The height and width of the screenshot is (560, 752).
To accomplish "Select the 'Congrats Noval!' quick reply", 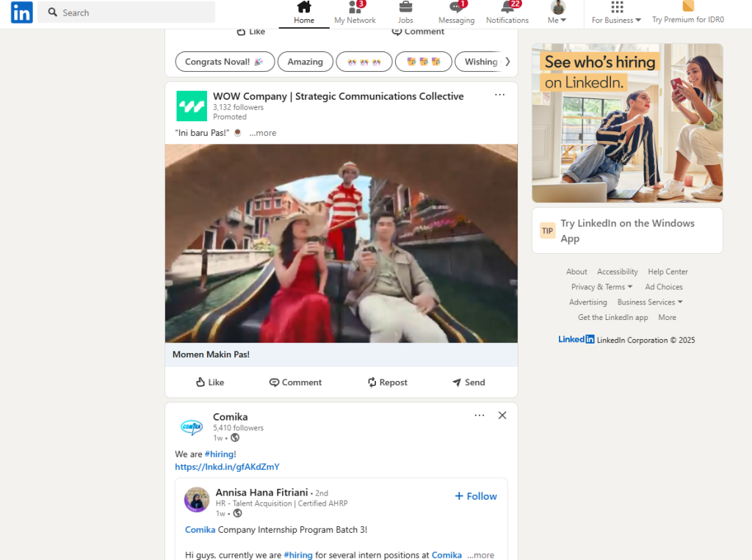I will click(x=225, y=62).
